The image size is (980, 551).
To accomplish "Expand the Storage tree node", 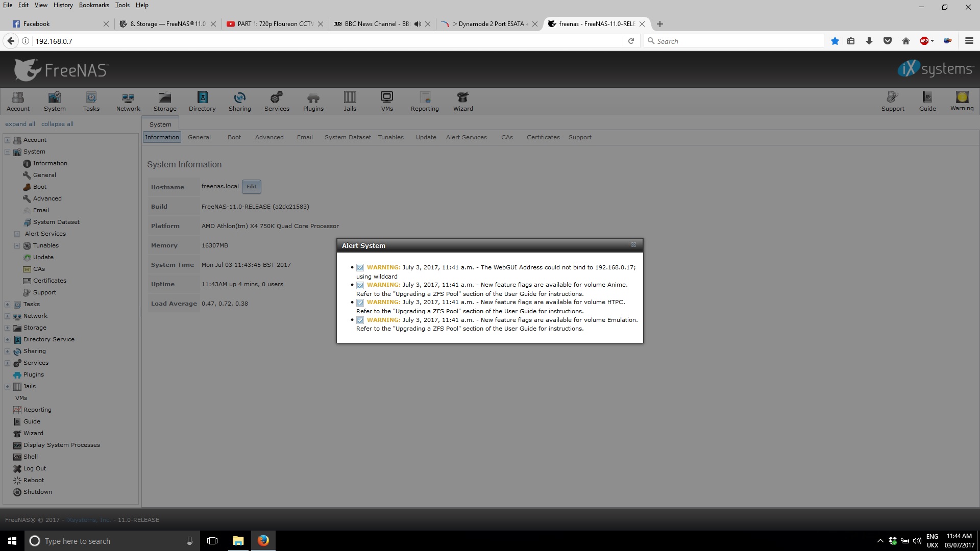I will [x=7, y=328].
